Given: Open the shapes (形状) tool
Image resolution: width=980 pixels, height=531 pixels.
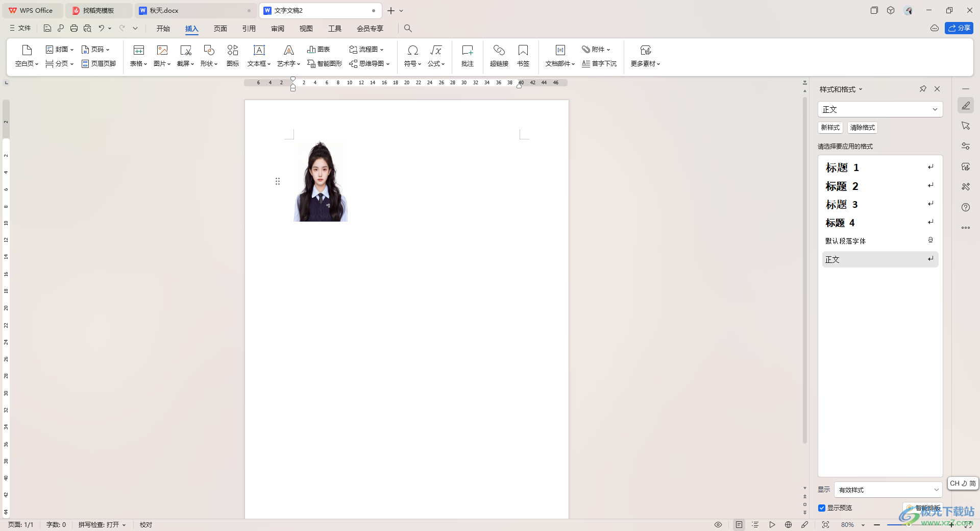Looking at the screenshot, I should 209,56.
